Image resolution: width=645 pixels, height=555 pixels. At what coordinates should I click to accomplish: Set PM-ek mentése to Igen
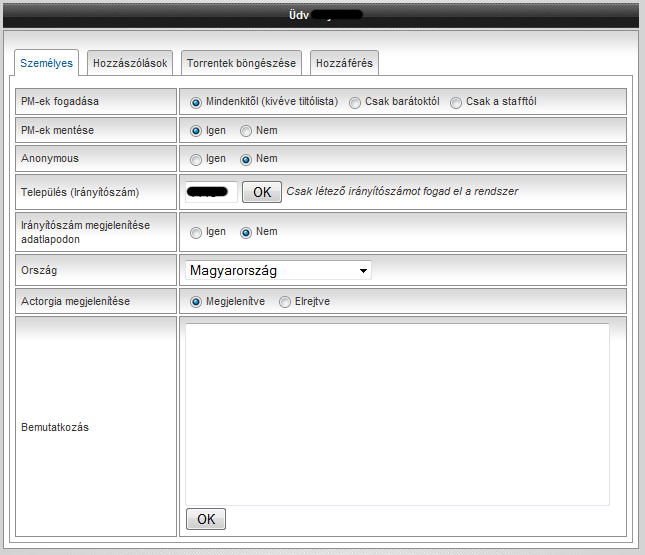[196, 131]
